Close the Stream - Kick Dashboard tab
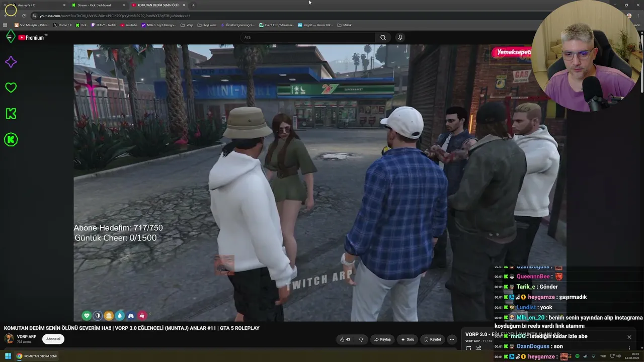Screen dimensions: 644x362 point(124,5)
